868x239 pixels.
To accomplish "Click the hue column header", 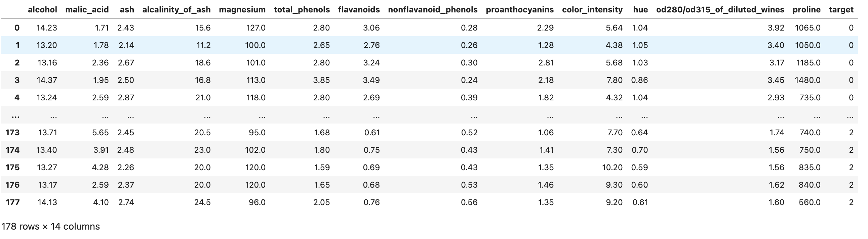I will [x=640, y=10].
